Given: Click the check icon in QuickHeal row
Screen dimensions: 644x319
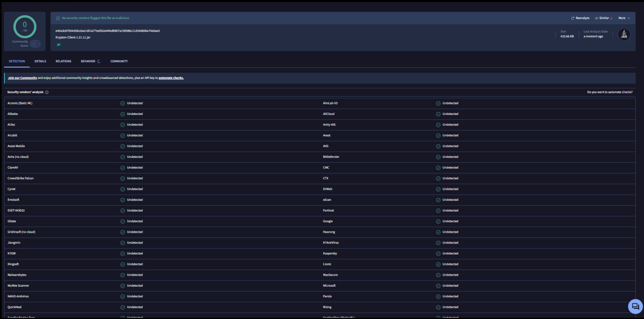Looking at the screenshot, I should 123,307.
